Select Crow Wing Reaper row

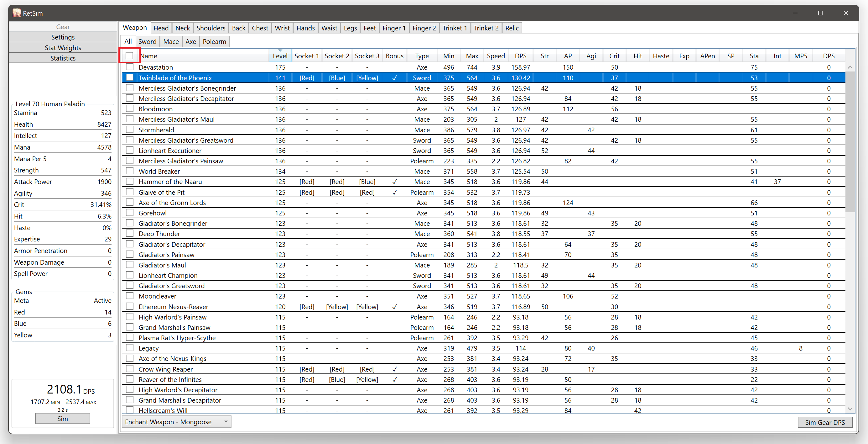pyautogui.click(x=484, y=369)
